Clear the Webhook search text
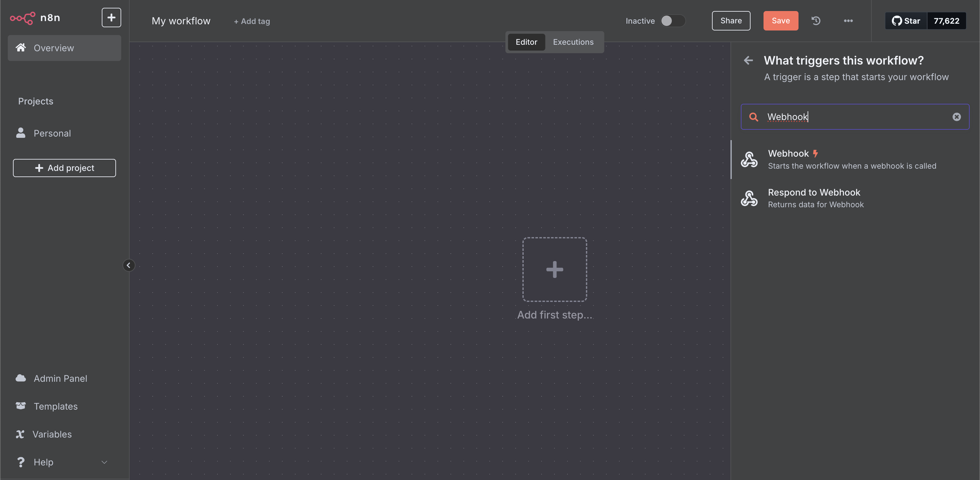Screen dimensions: 980x480 tap(956, 117)
